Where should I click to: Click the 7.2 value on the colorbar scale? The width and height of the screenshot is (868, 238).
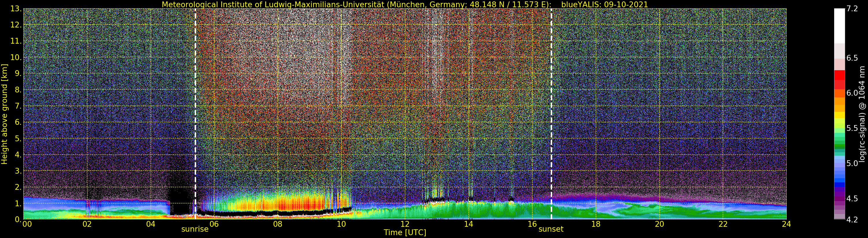coord(852,9)
